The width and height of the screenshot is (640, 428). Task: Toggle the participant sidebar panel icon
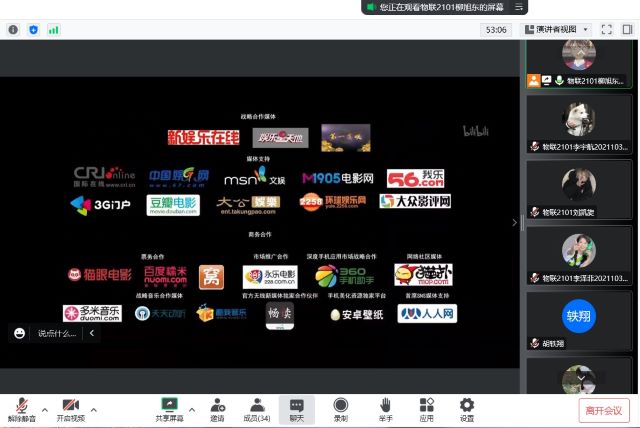coord(627,30)
